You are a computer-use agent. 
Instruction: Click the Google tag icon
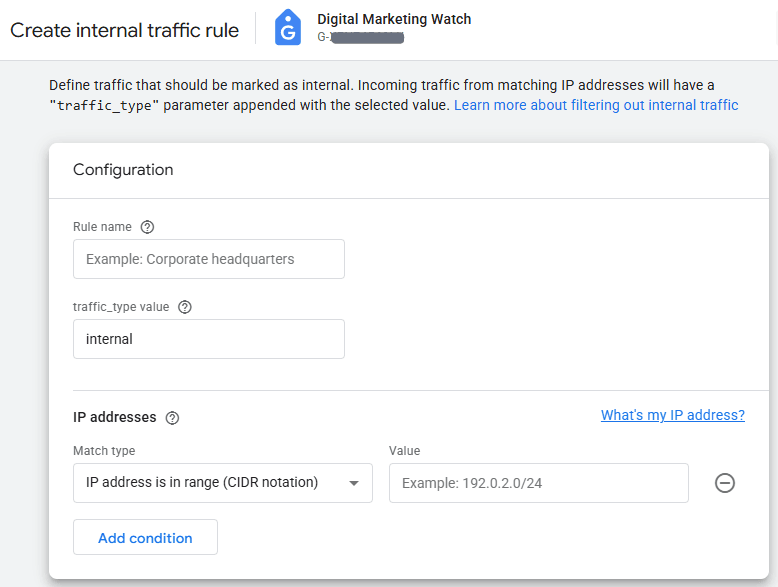tap(288, 28)
